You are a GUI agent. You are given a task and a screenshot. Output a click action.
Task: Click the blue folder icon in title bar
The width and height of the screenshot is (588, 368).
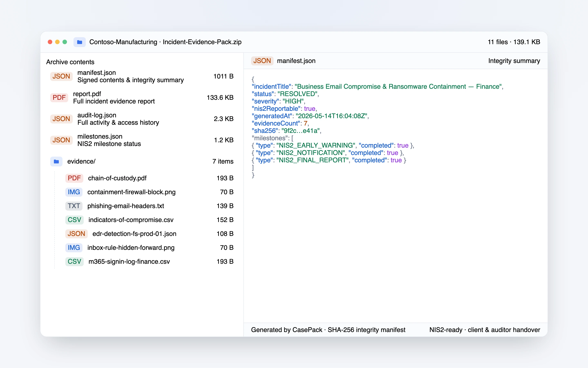[x=79, y=42]
